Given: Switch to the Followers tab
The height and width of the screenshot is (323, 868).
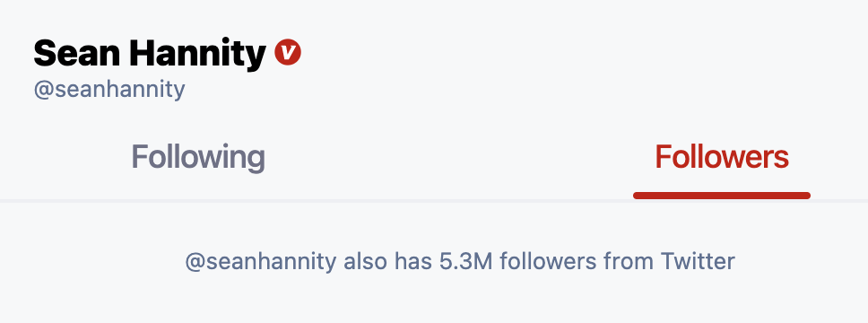Looking at the screenshot, I should (x=722, y=157).
